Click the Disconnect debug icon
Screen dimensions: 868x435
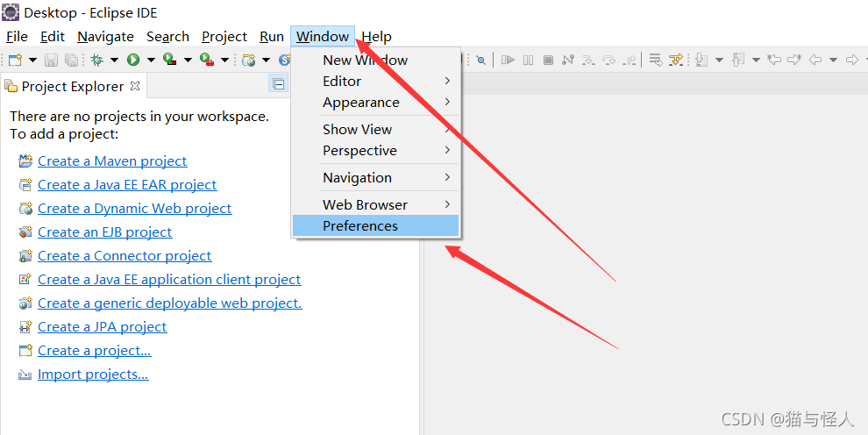click(567, 60)
